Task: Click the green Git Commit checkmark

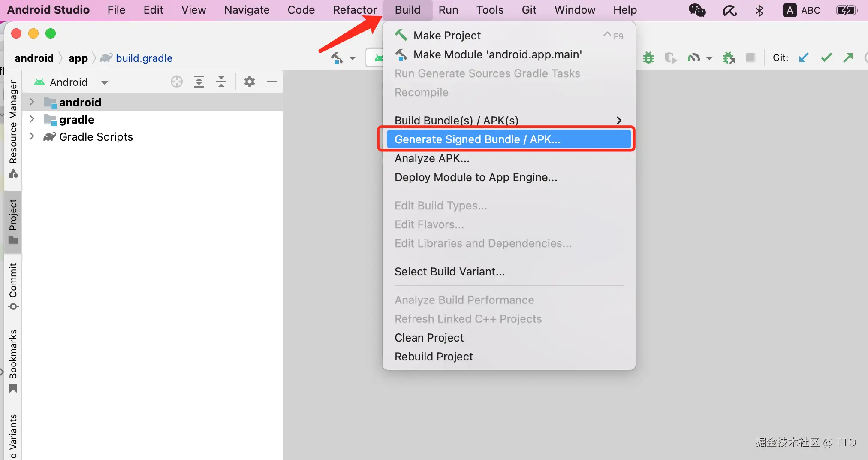Action: coord(826,57)
